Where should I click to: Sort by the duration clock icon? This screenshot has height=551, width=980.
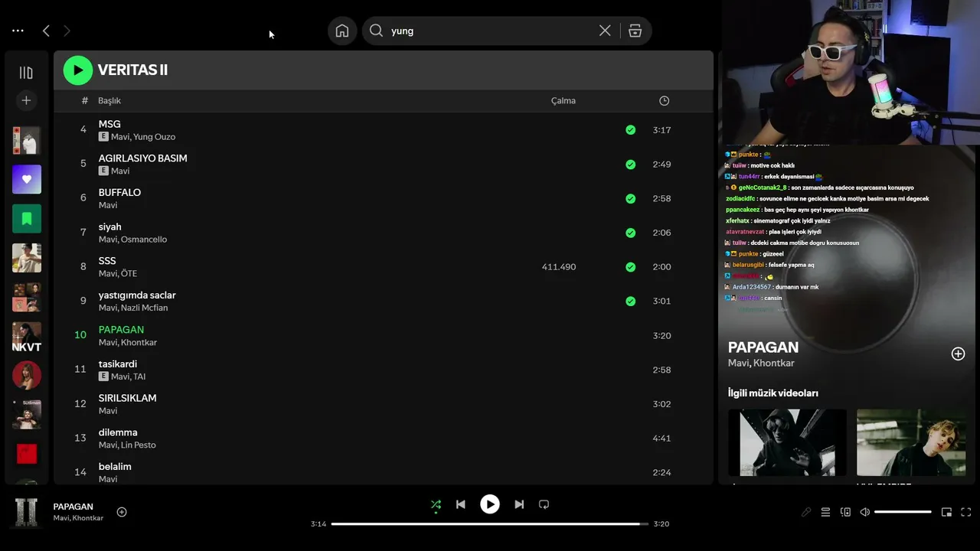click(x=664, y=101)
